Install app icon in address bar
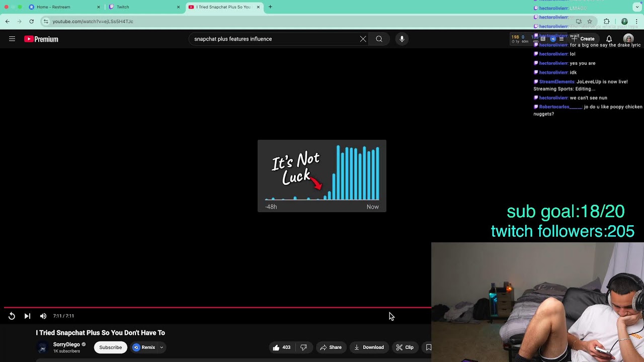644x362 pixels. 579,21
